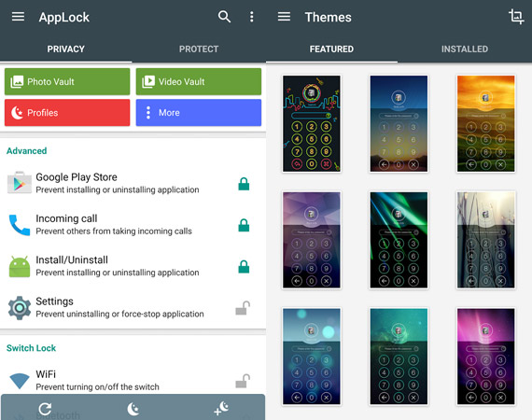532x420 pixels.
Task: Click the Photo Vault image icon
Action: click(17, 82)
